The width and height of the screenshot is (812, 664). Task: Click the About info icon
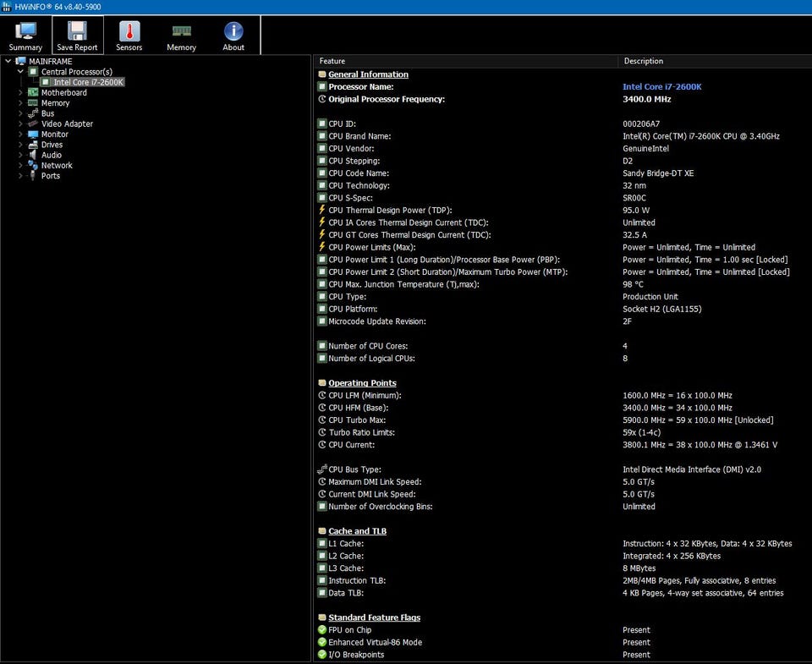point(233,31)
